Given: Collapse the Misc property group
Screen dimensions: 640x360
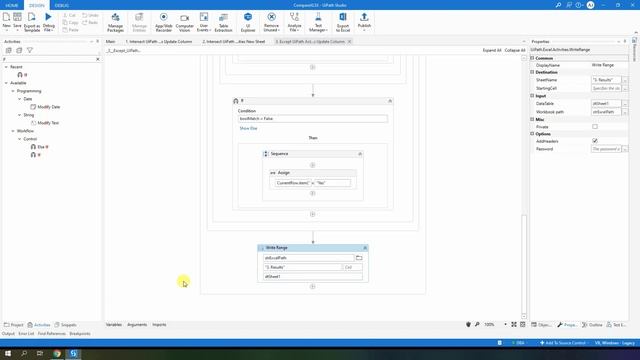Looking at the screenshot, I should pyautogui.click(x=532, y=120).
